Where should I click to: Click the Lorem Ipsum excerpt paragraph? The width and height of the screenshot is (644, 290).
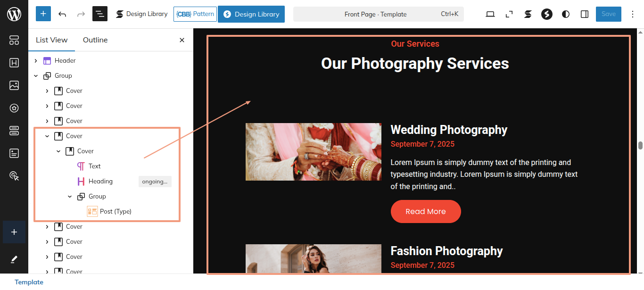pyautogui.click(x=484, y=174)
